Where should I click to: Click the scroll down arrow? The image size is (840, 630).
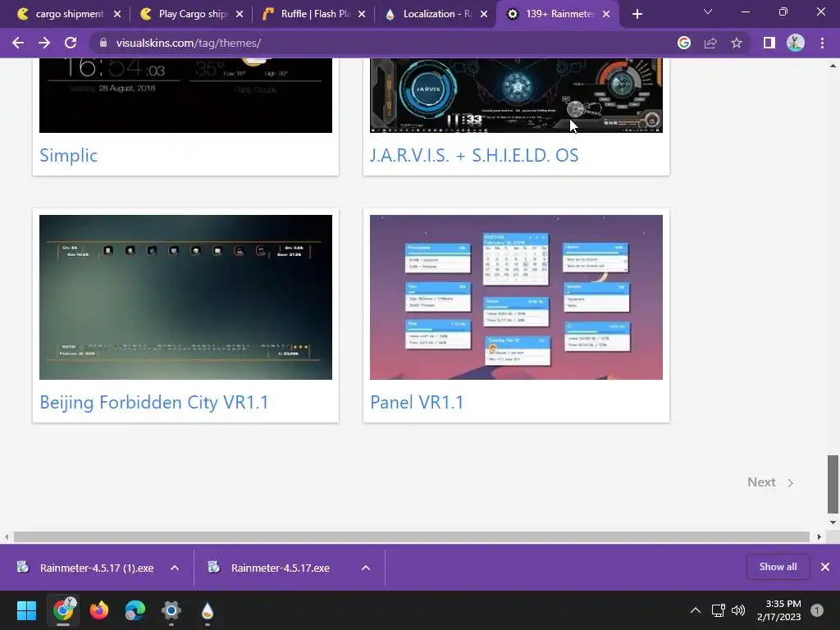click(x=833, y=523)
